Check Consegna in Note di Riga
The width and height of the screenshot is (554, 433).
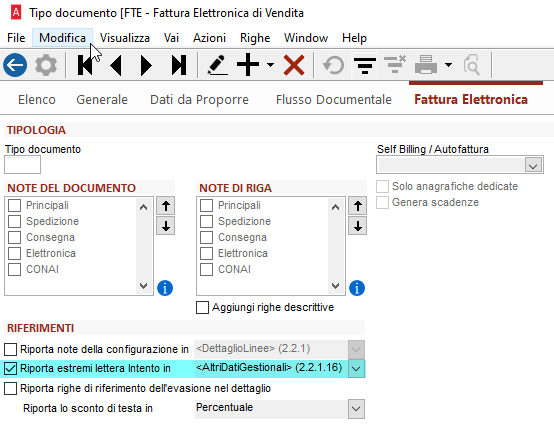[x=206, y=237]
